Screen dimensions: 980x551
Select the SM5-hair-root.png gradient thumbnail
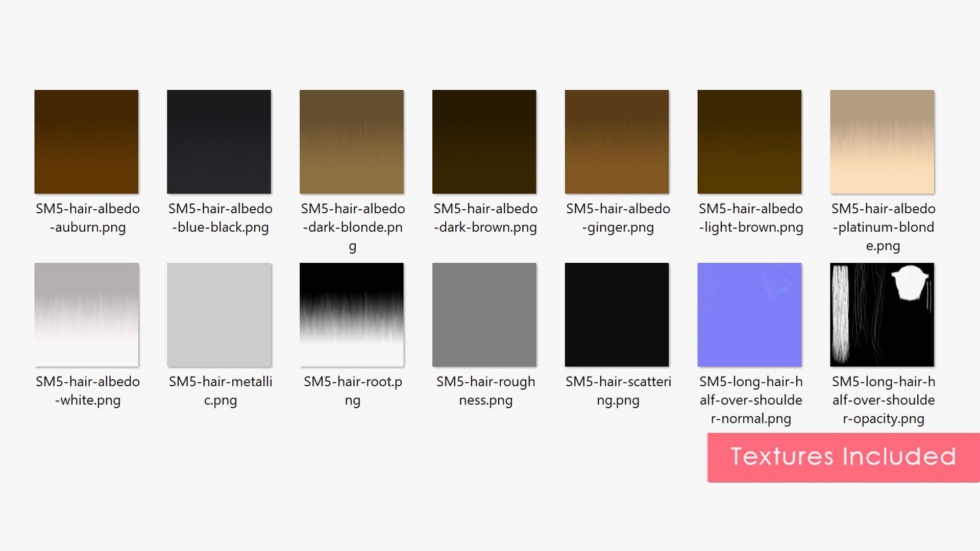tap(352, 315)
